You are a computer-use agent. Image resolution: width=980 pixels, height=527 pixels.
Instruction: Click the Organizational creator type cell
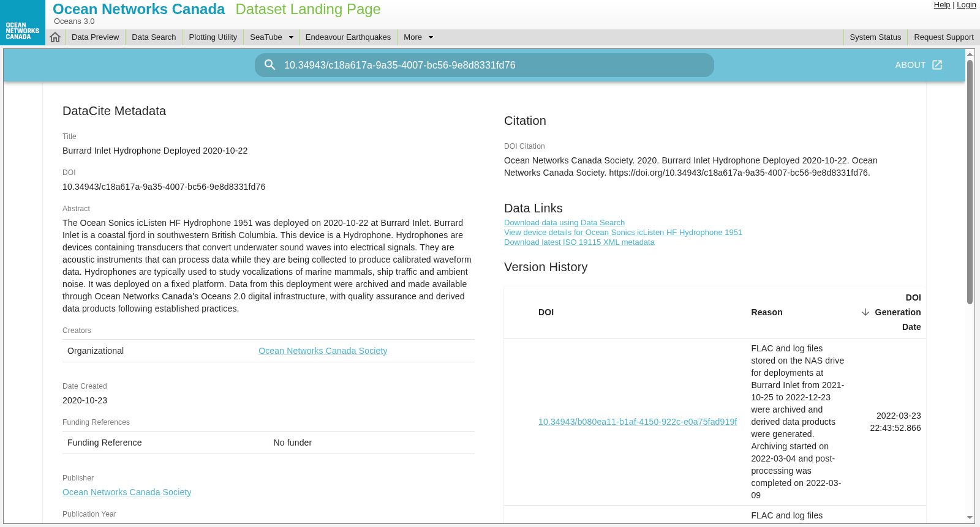click(x=96, y=351)
